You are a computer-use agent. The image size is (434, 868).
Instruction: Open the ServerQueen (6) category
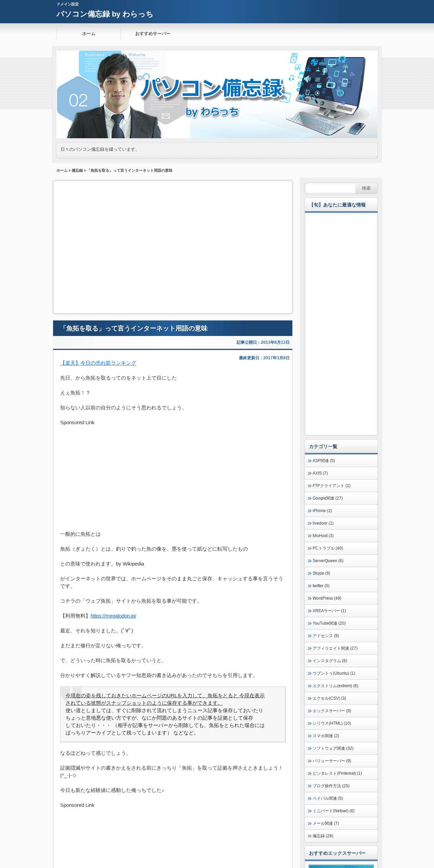pyautogui.click(x=341, y=561)
